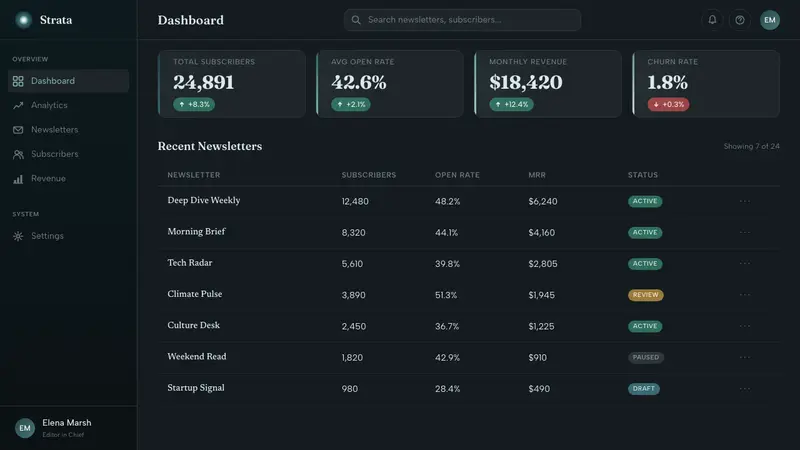Click Active status badge for Deep Dive Weekly
The height and width of the screenshot is (450, 800).
pyautogui.click(x=645, y=201)
